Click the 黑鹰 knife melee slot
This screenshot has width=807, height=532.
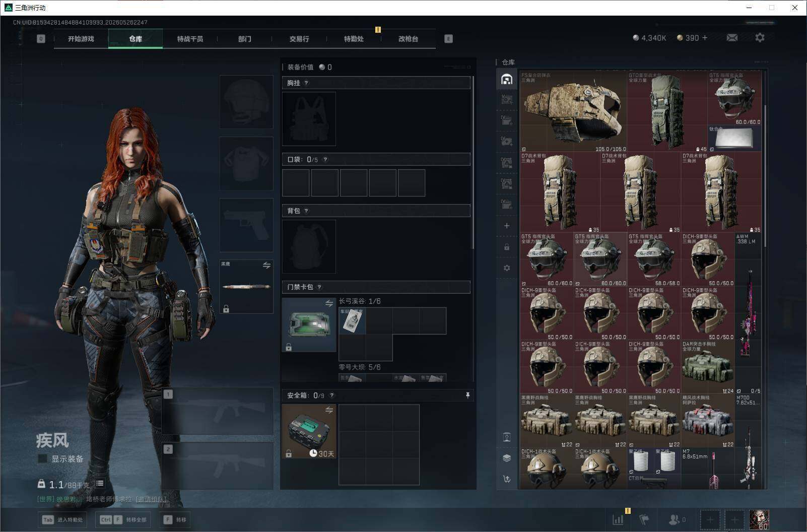pos(246,286)
